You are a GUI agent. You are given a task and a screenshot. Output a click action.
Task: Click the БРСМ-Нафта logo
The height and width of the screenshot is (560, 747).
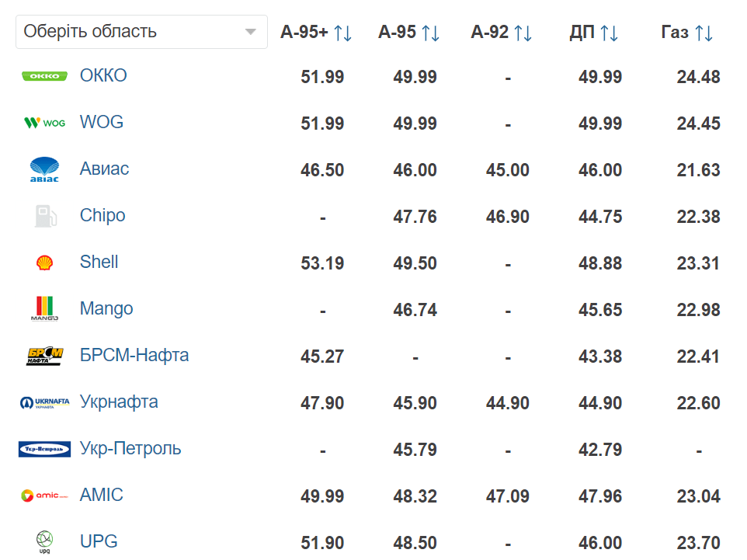pyautogui.click(x=44, y=356)
